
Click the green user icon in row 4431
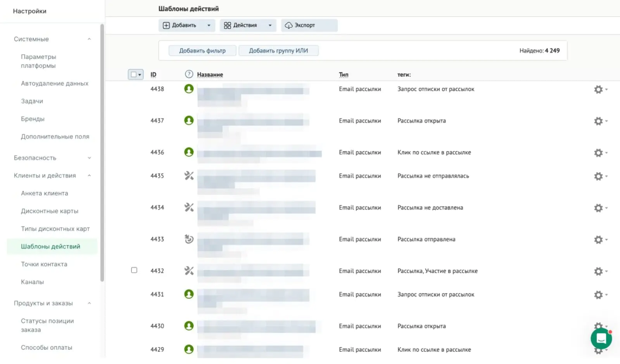(189, 294)
